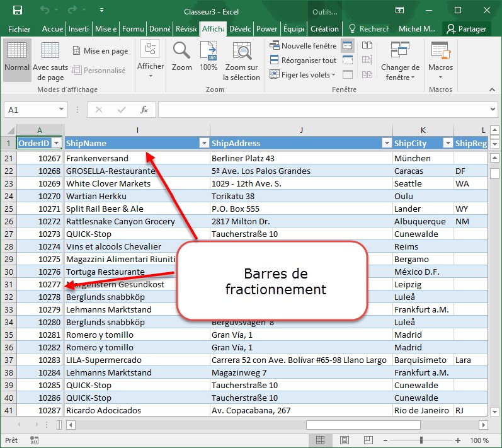Click Réorganiser tout

[303, 60]
